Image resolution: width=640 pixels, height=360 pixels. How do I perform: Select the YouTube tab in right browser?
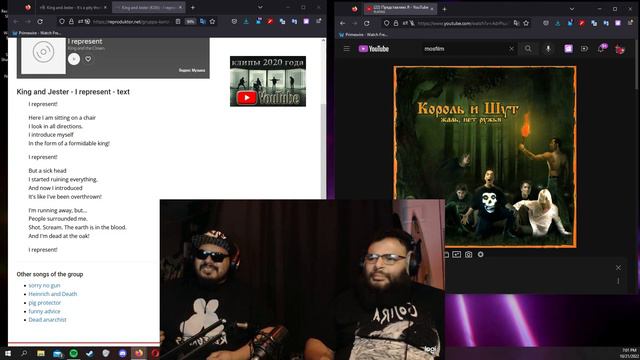coord(399,9)
